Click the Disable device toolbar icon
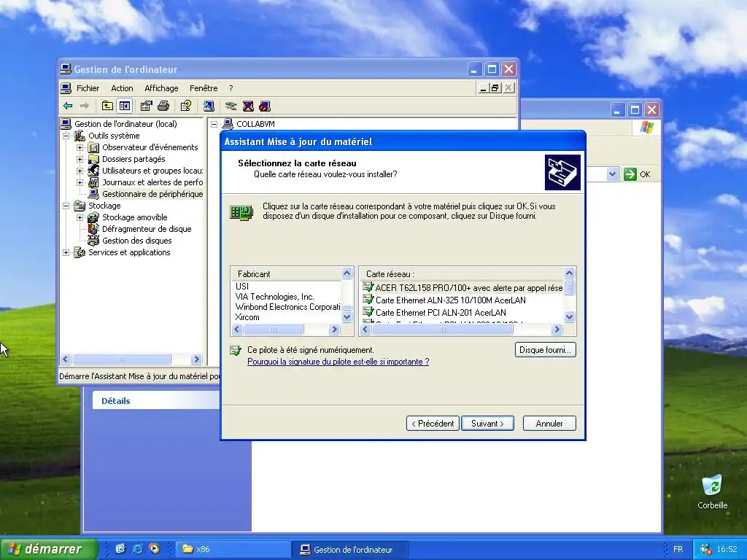Image resolution: width=747 pixels, height=560 pixels. [265, 106]
